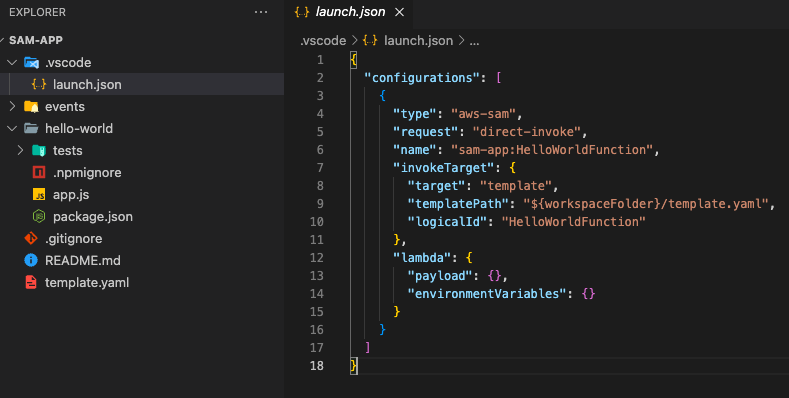This screenshot has height=398, width=789.
Task: Open the .npmignore file
Action: [87, 173]
